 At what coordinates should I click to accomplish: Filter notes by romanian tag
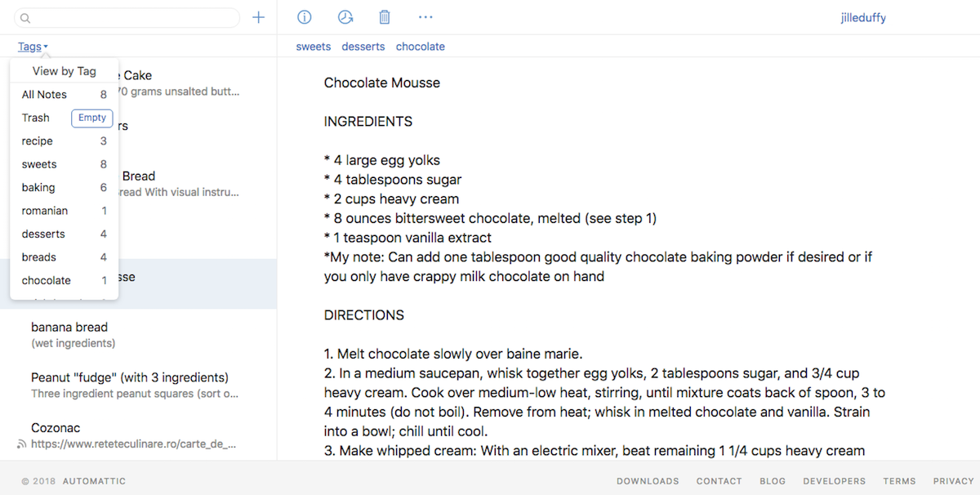click(x=45, y=211)
